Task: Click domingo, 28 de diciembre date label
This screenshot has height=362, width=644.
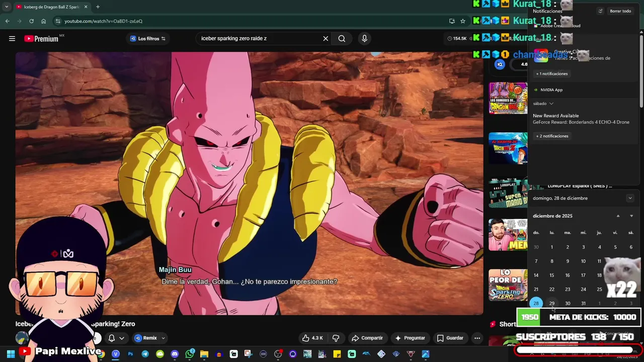Action: click(x=560, y=198)
